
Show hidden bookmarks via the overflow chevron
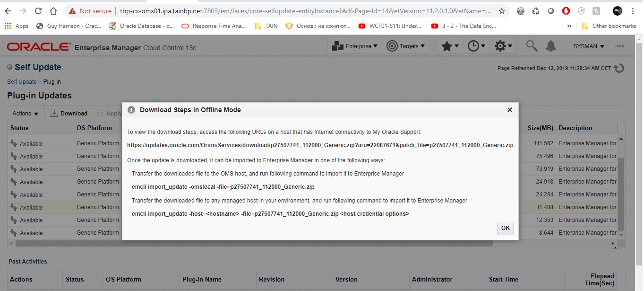pos(569,26)
